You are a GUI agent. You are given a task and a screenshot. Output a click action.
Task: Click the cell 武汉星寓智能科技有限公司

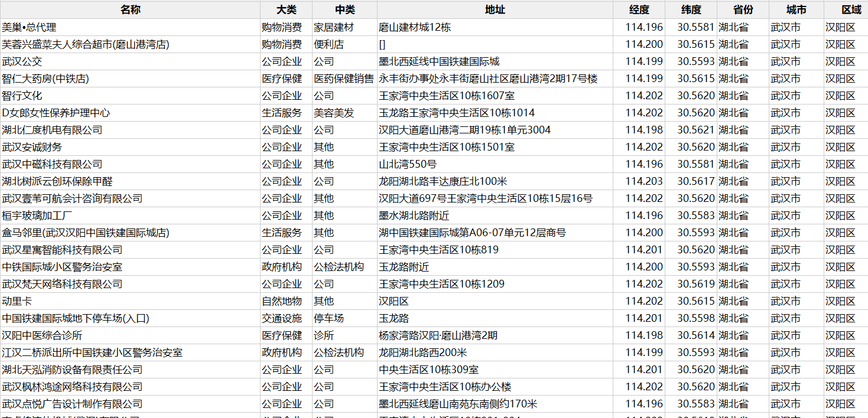click(x=130, y=250)
